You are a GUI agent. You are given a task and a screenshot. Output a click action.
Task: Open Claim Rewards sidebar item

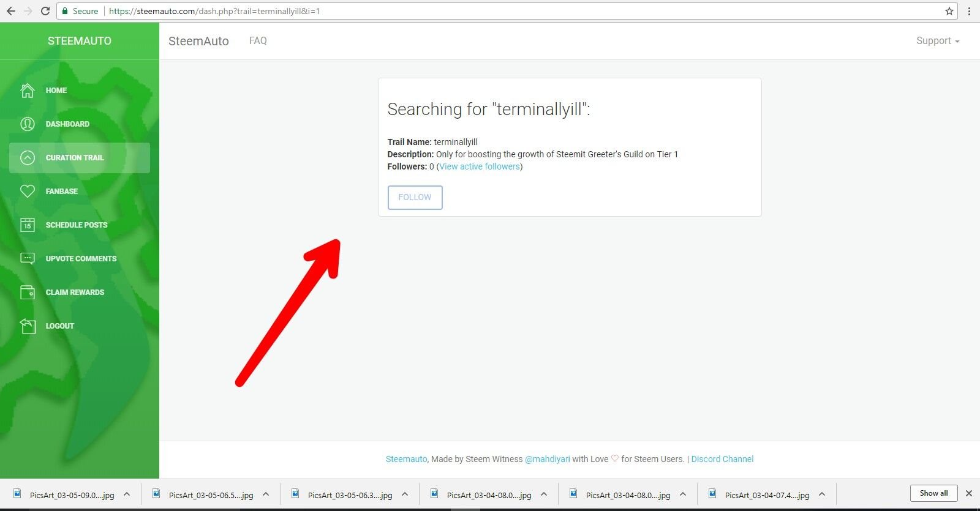click(x=80, y=293)
